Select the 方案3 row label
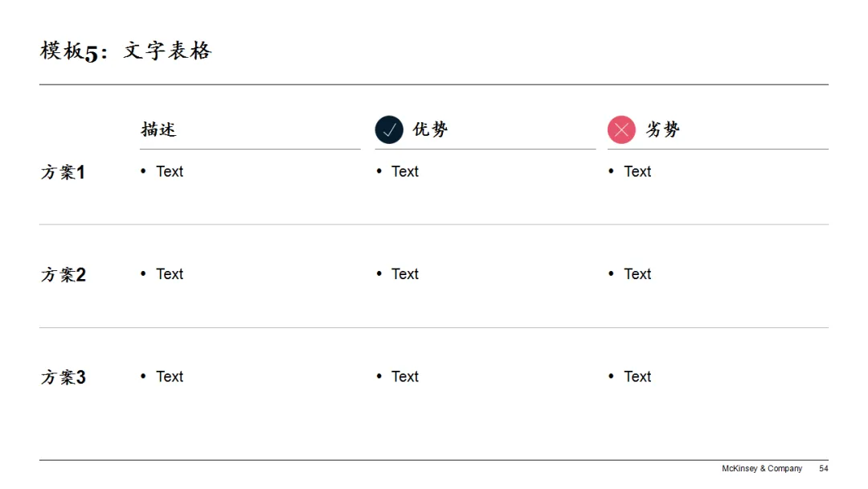The width and height of the screenshot is (868, 489). tap(63, 377)
